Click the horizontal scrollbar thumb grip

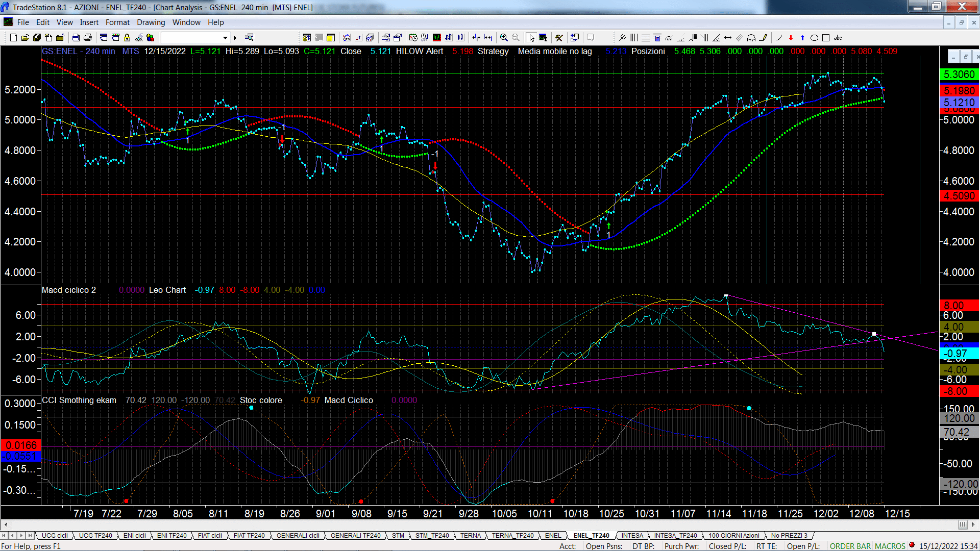(x=963, y=524)
